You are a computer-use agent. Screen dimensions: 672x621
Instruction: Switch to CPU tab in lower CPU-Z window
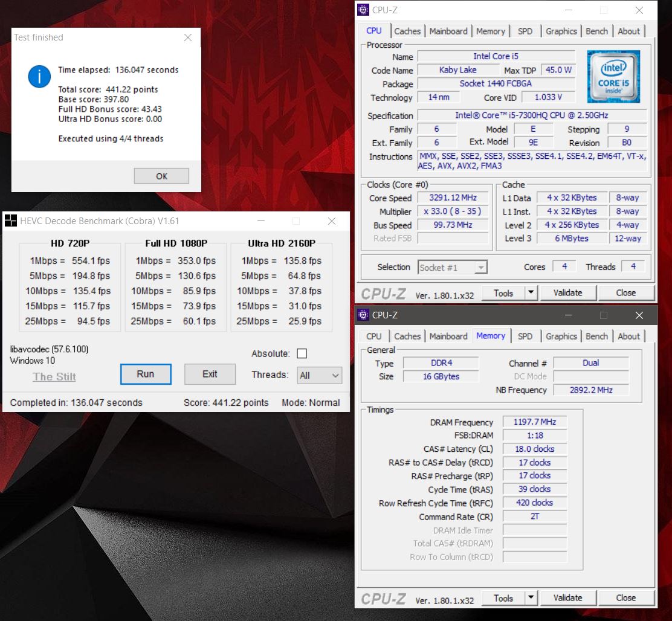click(x=373, y=336)
